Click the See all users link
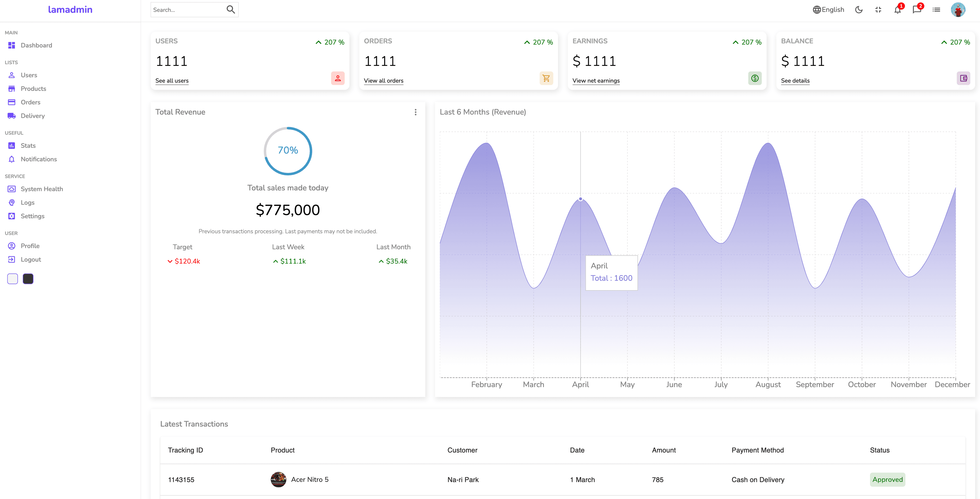The width and height of the screenshot is (980, 499). tap(172, 81)
